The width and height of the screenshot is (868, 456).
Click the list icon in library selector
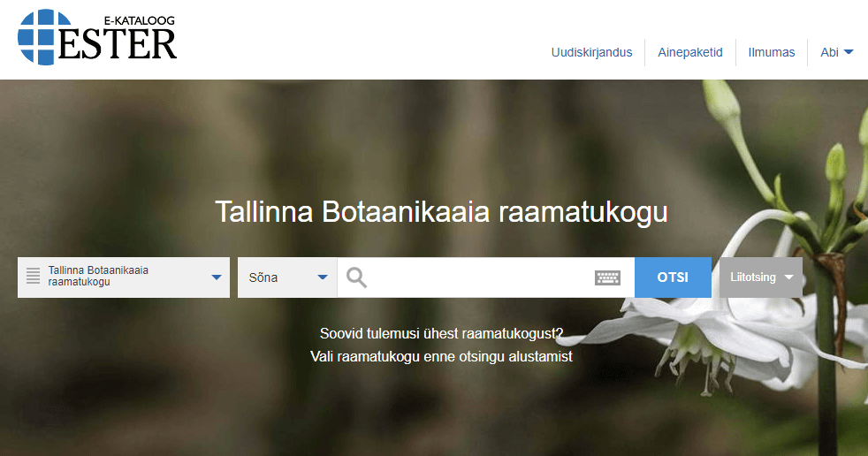tap(34, 276)
